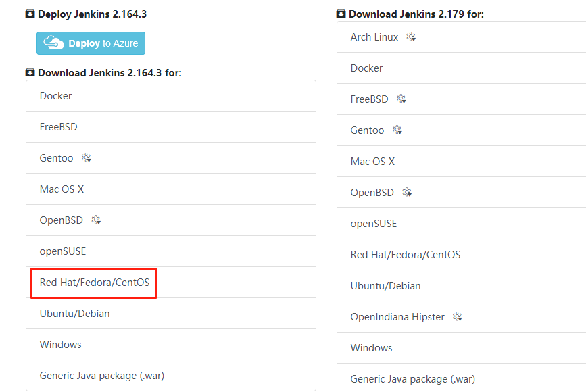Select Windows under Jenkins 2.164.3

point(171,344)
